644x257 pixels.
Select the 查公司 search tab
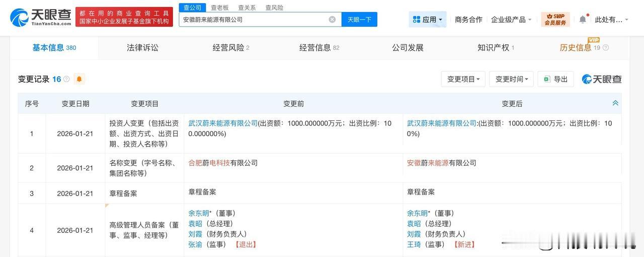[192, 8]
